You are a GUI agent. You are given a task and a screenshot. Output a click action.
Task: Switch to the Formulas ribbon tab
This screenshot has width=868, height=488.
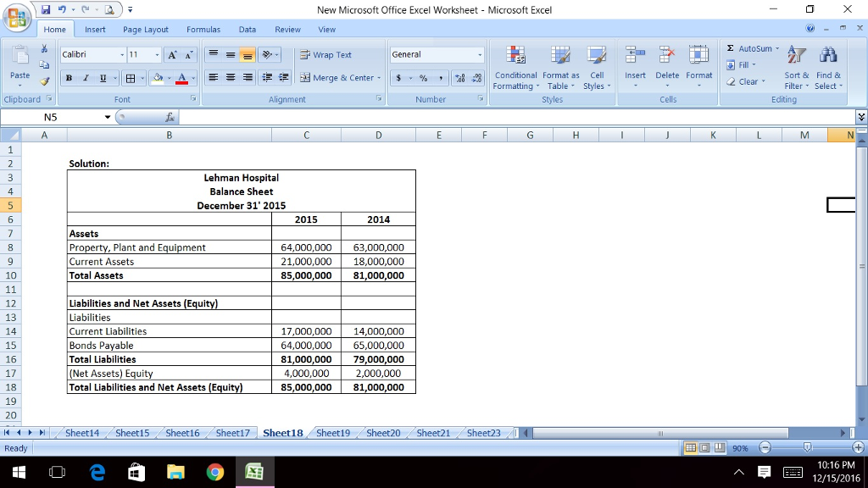click(x=203, y=28)
